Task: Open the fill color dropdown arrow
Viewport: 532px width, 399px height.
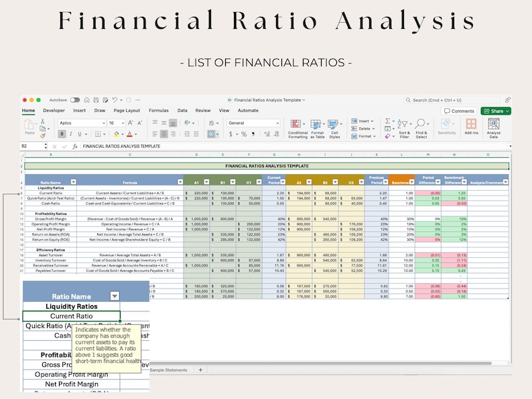Action: click(x=123, y=135)
